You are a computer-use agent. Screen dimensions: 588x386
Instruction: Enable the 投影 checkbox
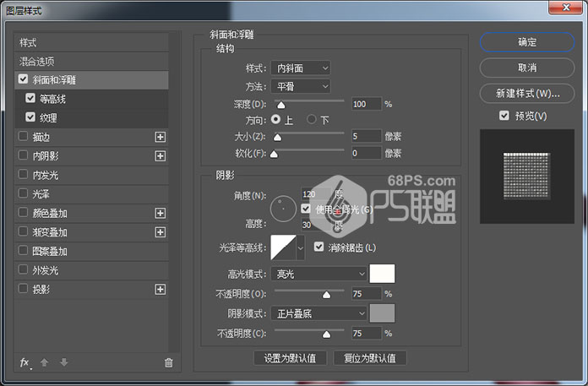tap(24, 289)
